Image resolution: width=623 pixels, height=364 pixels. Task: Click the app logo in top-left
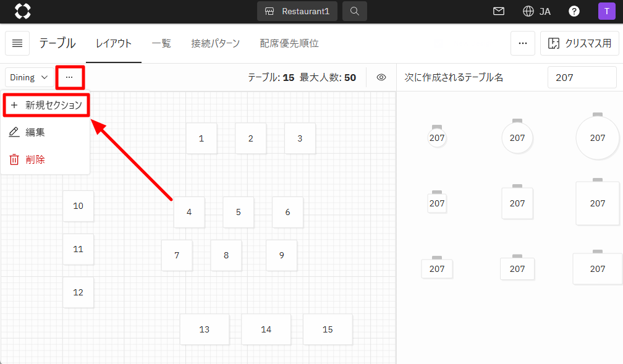(x=23, y=11)
